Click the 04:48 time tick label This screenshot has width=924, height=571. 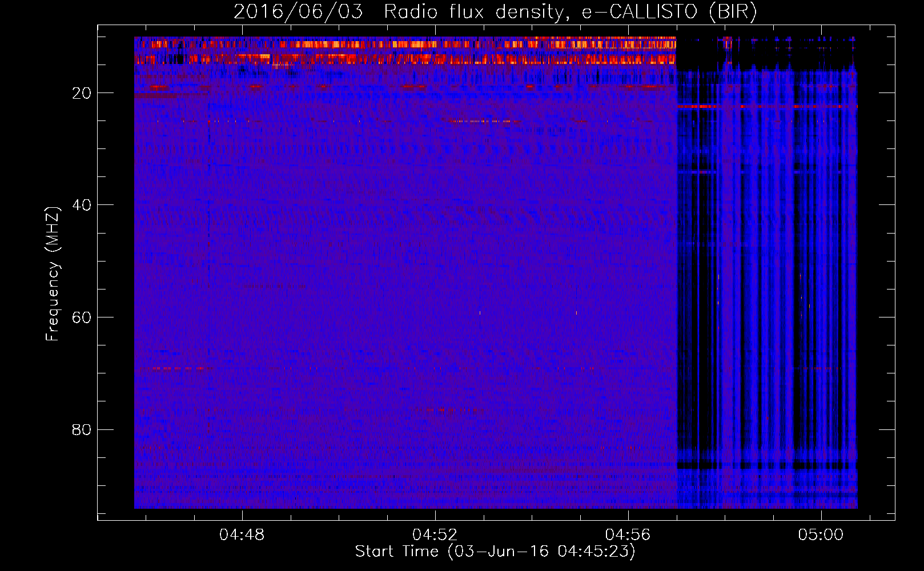click(242, 535)
